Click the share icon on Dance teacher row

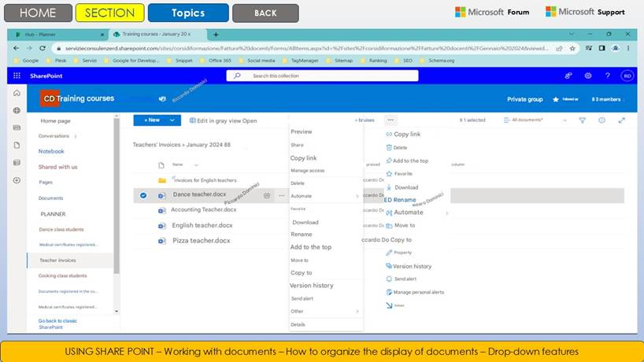point(268,195)
